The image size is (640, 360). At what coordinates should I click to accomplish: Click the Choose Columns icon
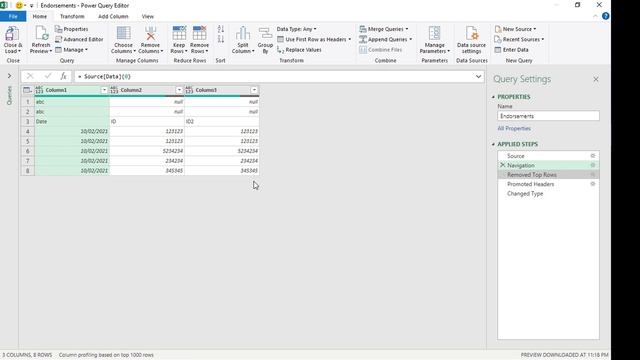click(123, 33)
